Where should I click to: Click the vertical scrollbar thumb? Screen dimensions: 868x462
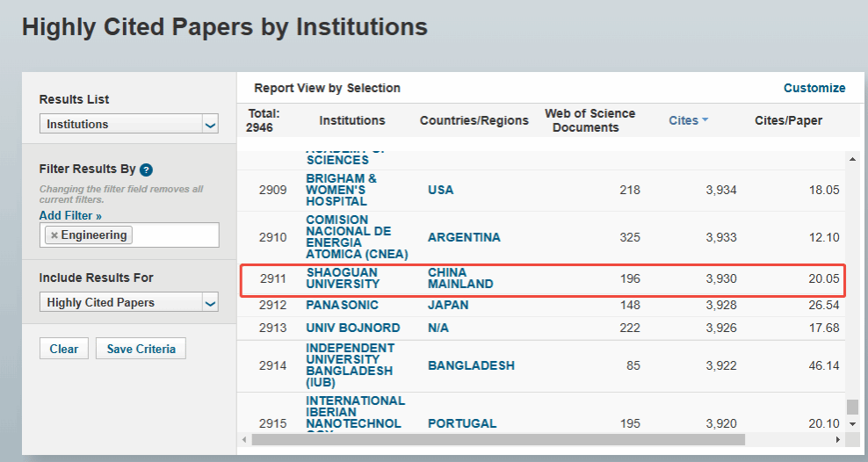[852, 407]
